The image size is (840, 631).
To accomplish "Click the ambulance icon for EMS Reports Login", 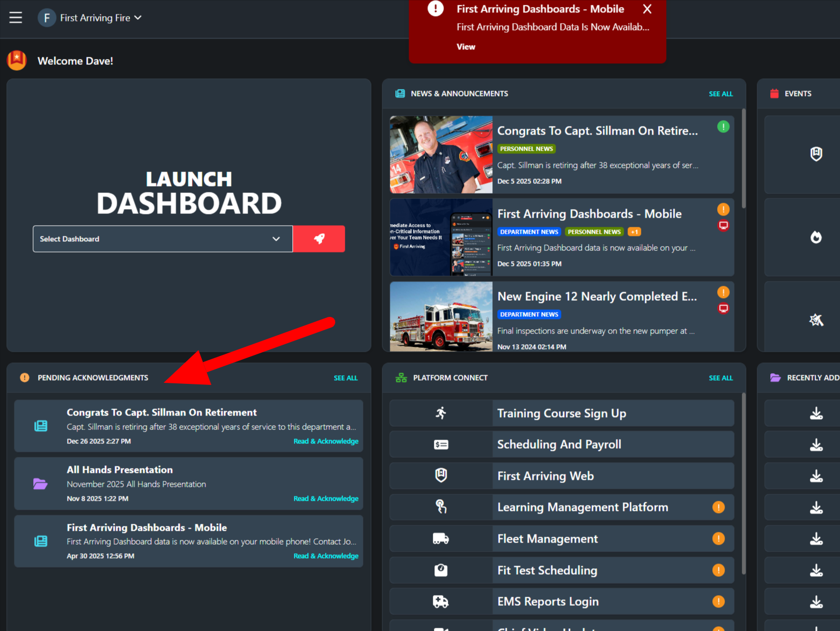I will (x=441, y=602).
